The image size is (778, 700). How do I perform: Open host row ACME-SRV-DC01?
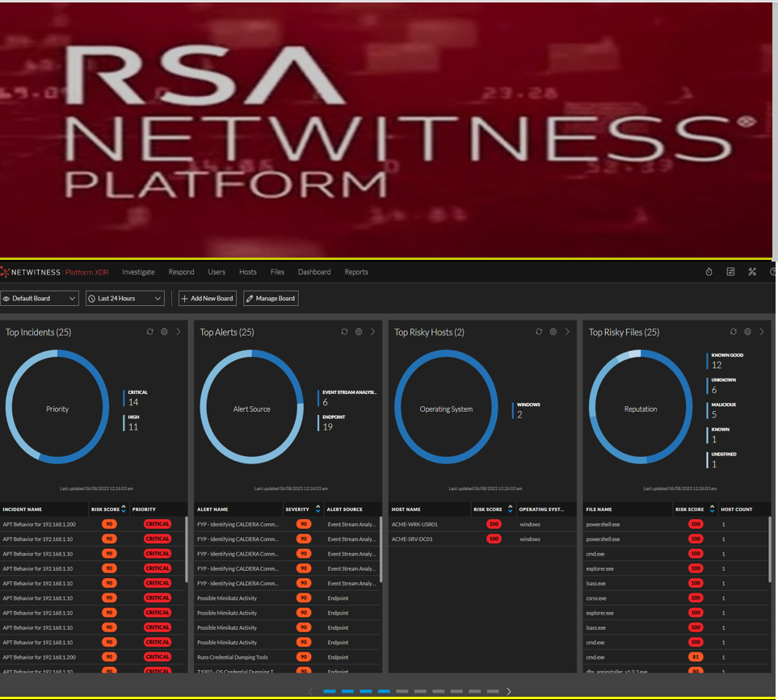(x=482, y=539)
